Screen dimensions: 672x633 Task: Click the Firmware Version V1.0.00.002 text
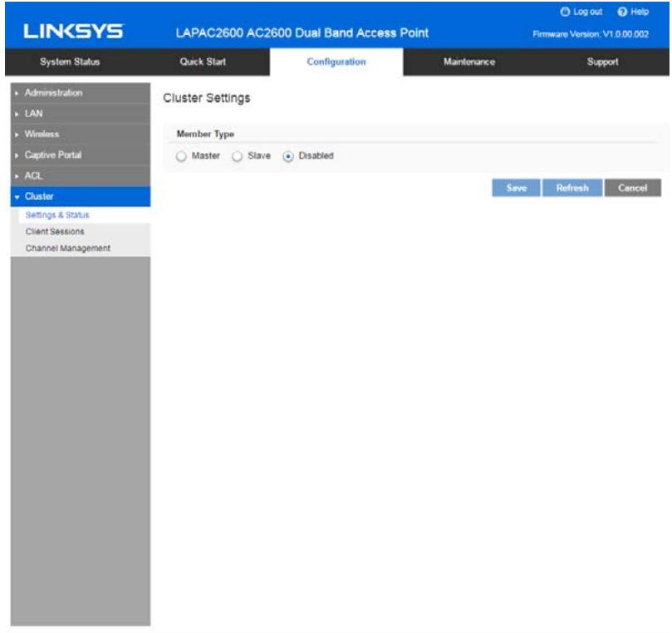(x=591, y=34)
